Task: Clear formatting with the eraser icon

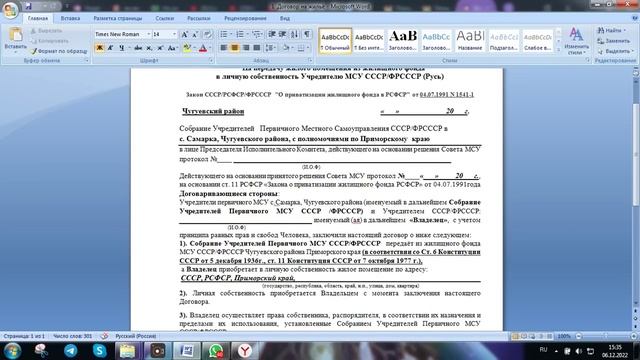Action: click(208, 34)
